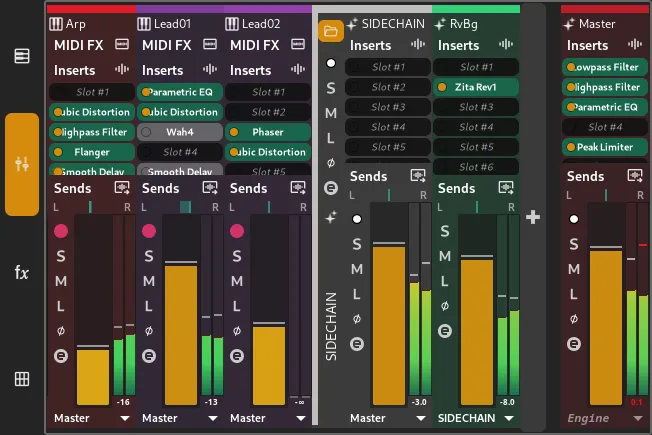Click Lead01 balance pan slider
This screenshot has width=652, height=435.
[180, 207]
